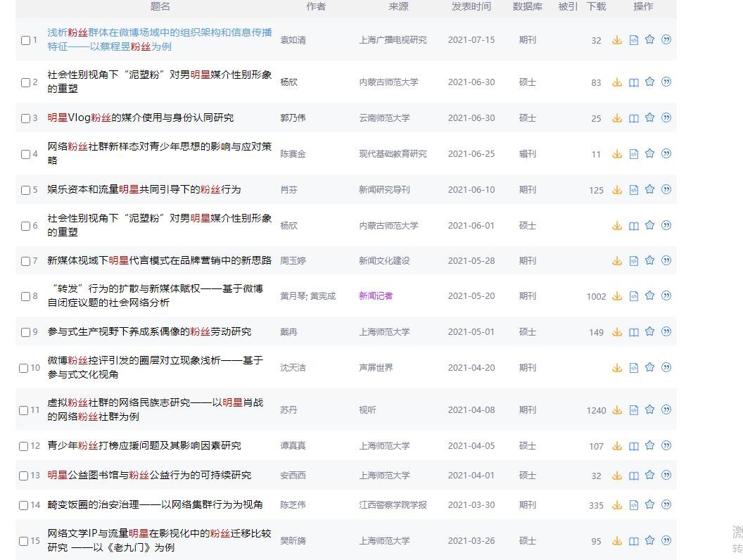The height and width of the screenshot is (560, 743).
Task: Open author link 袁如清
Action: click(293, 40)
